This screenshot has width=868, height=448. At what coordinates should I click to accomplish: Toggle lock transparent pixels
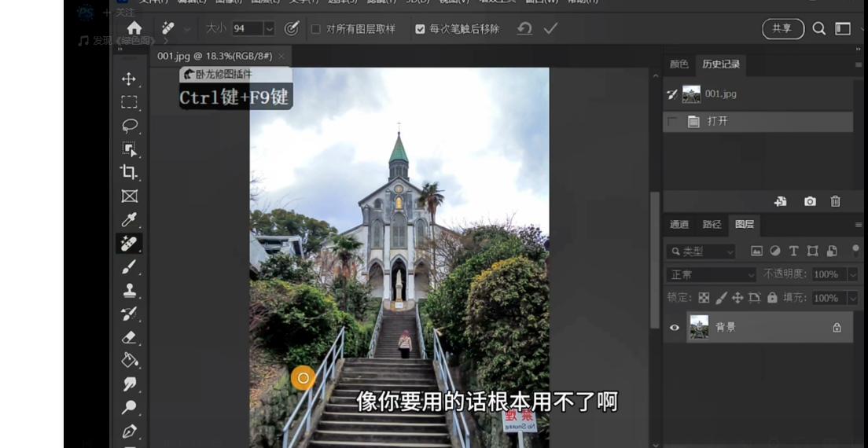[704, 298]
